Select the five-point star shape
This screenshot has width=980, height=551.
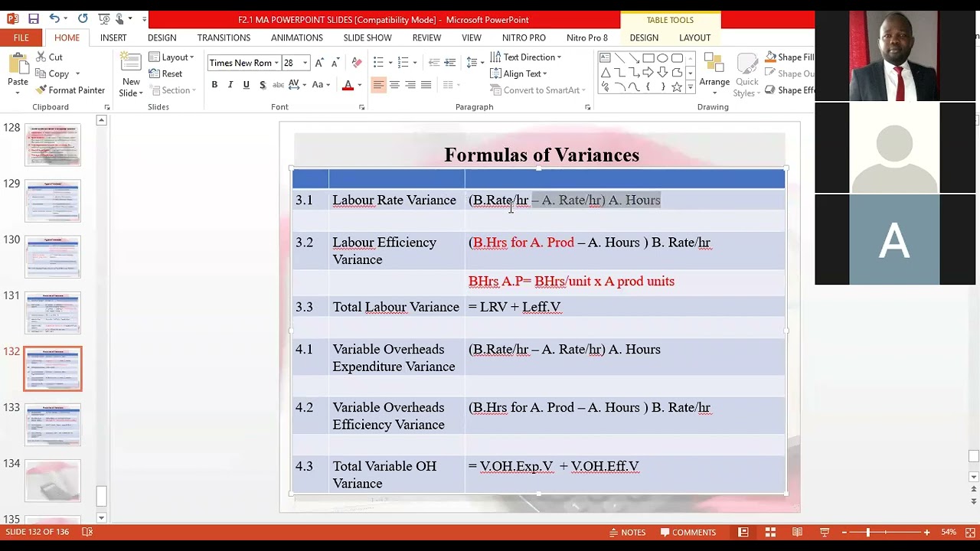click(x=677, y=87)
